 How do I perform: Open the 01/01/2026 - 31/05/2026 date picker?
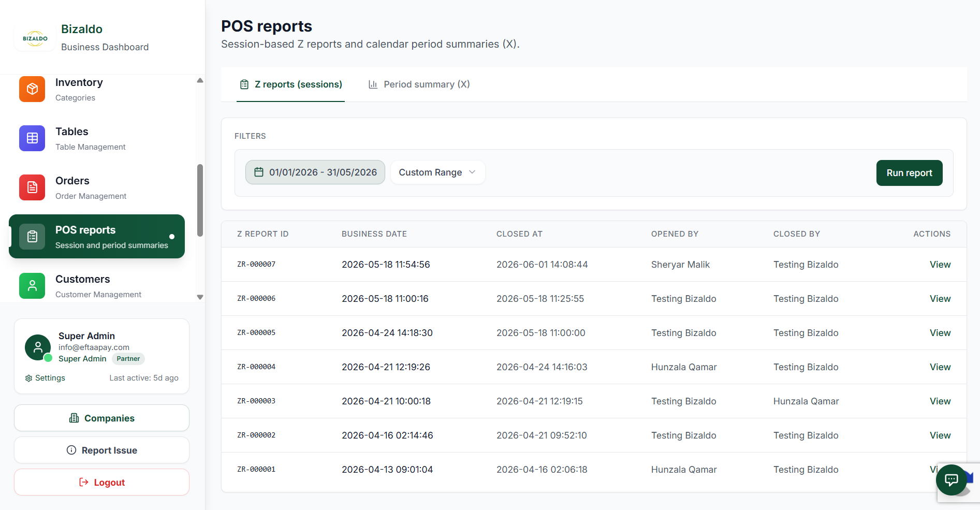pyautogui.click(x=315, y=172)
